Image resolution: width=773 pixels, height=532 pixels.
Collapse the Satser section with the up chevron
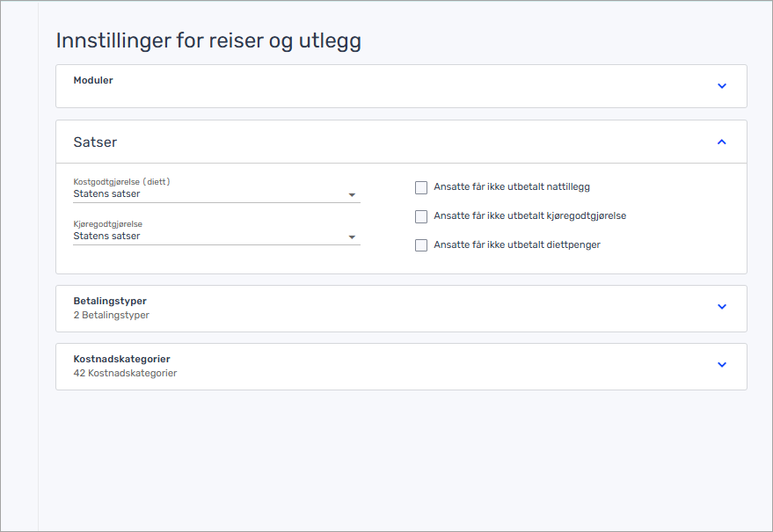722,142
